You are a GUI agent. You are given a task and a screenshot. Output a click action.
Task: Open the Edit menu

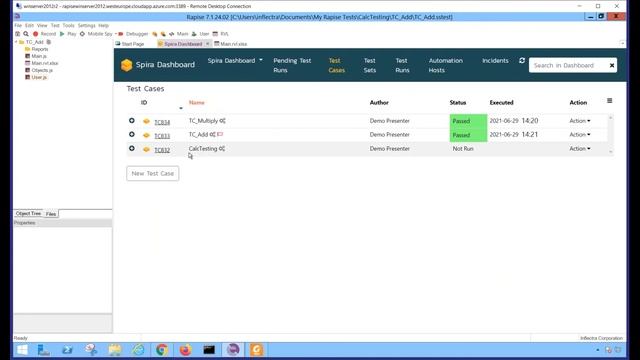click(x=29, y=25)
